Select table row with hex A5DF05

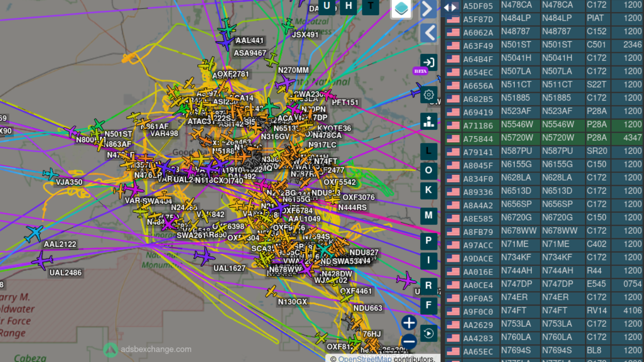544,6
